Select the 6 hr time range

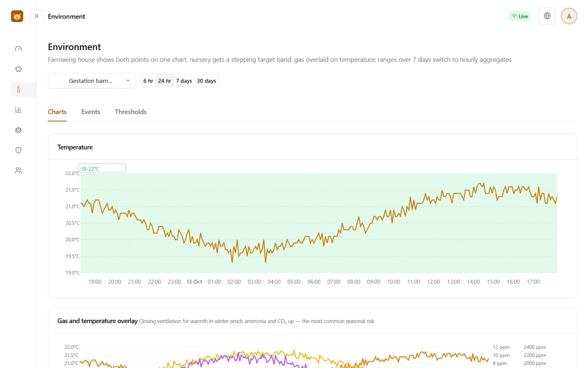tap(148, 81)
